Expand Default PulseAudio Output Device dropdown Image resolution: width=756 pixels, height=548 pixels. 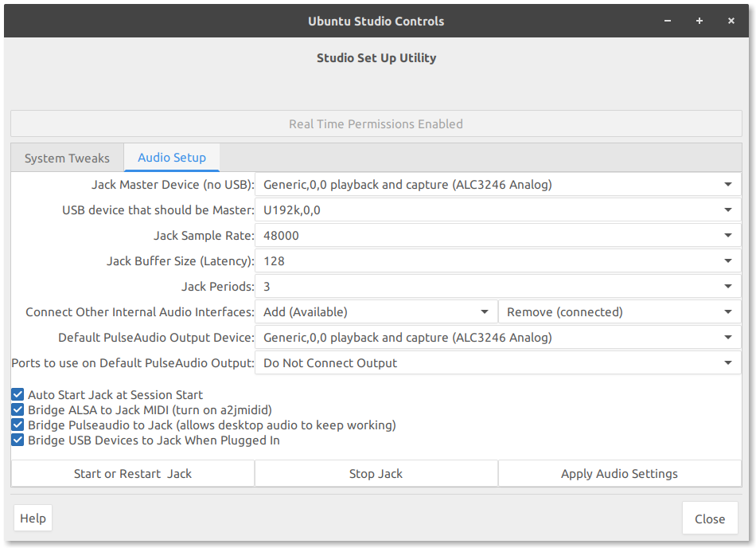[497, 338]
